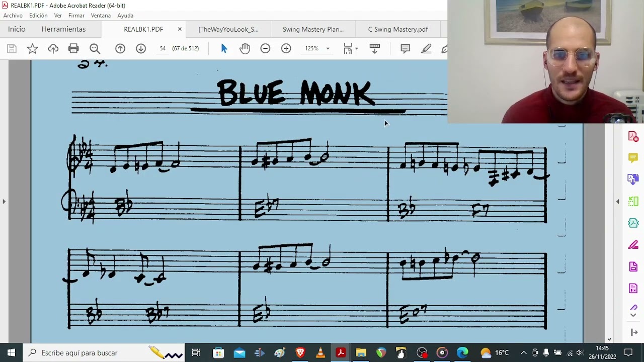Toggle the scrolling mode button
644x362 pixels.
tap(375, 48)
